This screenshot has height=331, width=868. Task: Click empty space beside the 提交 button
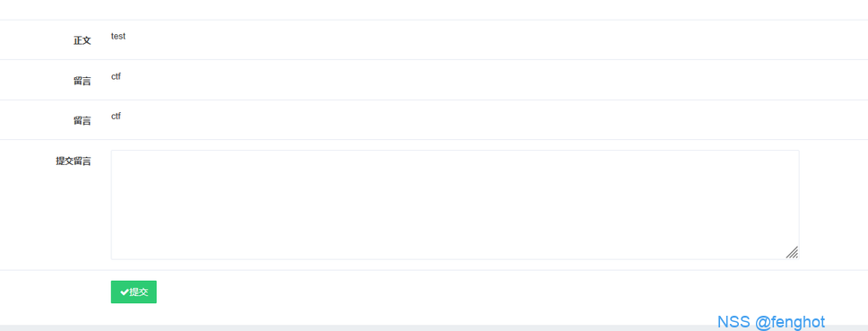[499, 292]
